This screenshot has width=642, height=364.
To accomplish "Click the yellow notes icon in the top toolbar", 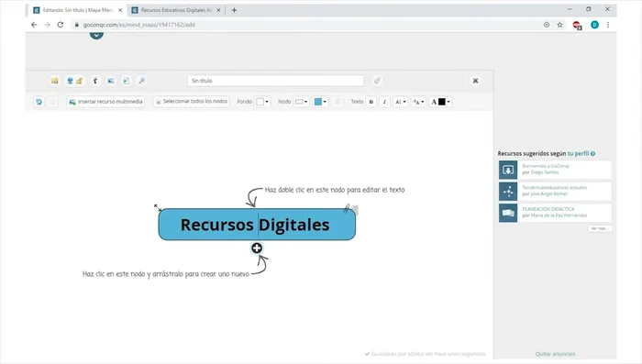I will click(54, 81).
